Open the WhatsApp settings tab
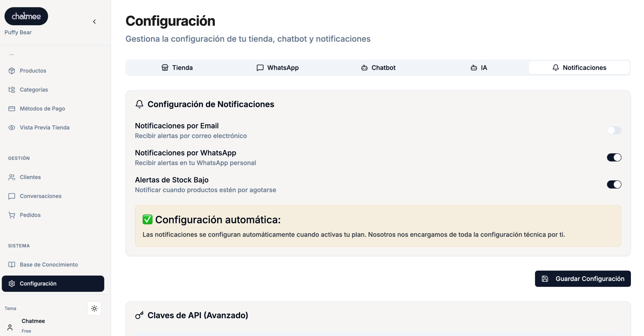This screenshot has height=336, width=644. [x=277, y=68]
